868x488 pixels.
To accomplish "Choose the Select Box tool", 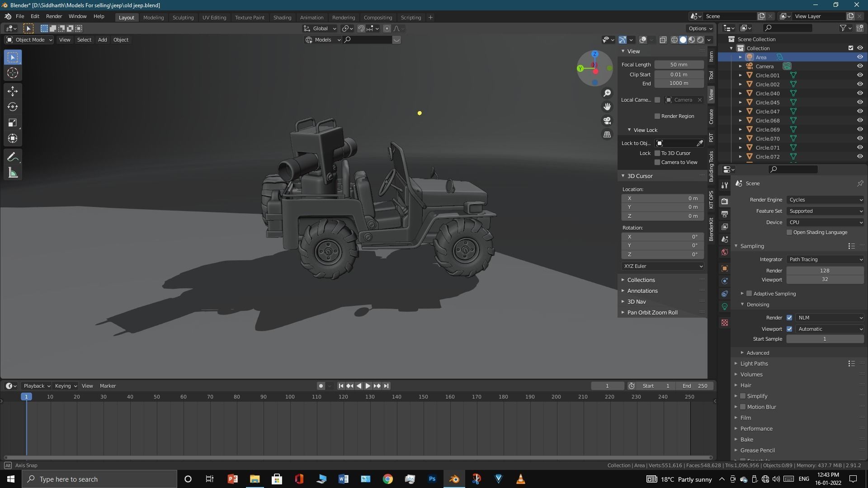I will [x=13, y=57].
